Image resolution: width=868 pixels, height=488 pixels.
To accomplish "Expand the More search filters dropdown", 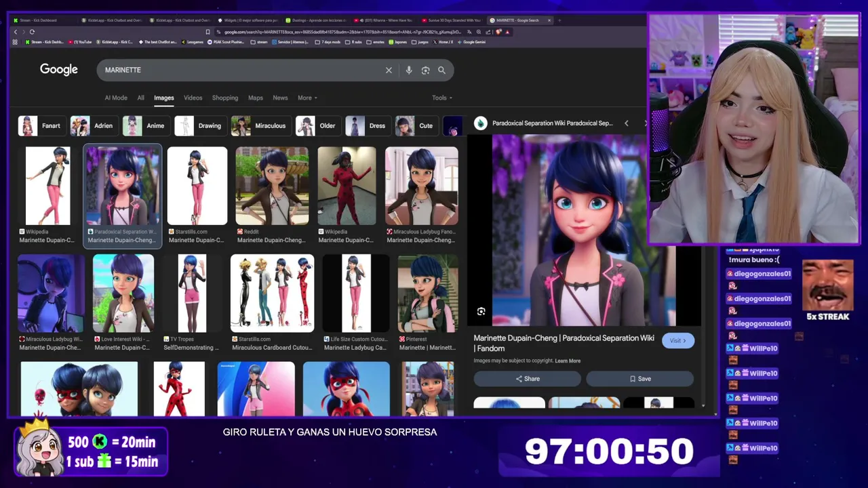I will point(307,98).
